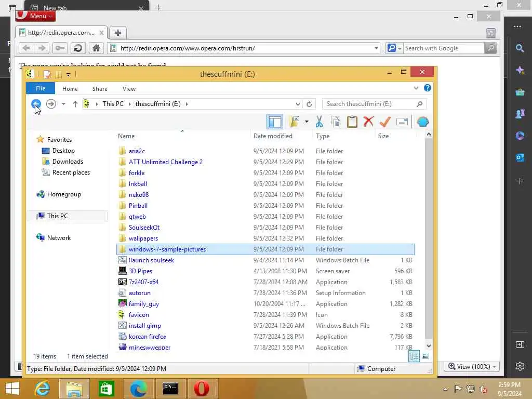
Task: Click the Rename toolbar icon
Action: pos(402,122)
